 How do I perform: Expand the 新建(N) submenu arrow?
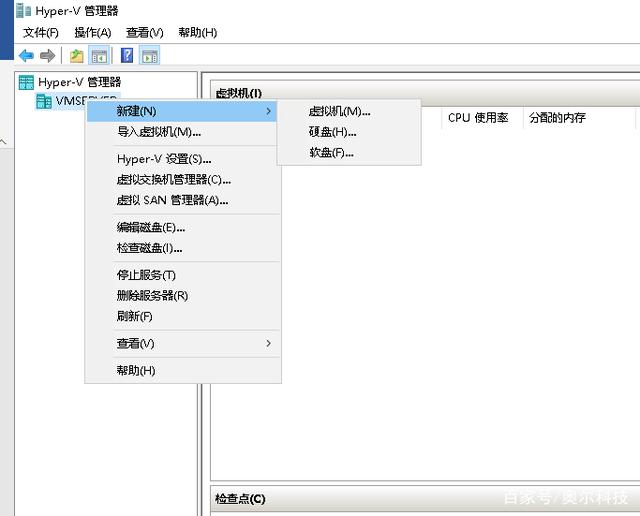[268, 111]
